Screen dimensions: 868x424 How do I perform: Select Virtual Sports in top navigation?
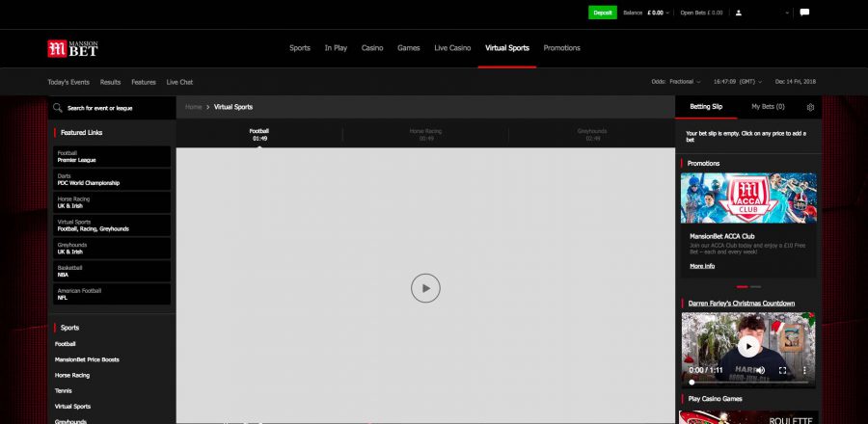507,48
